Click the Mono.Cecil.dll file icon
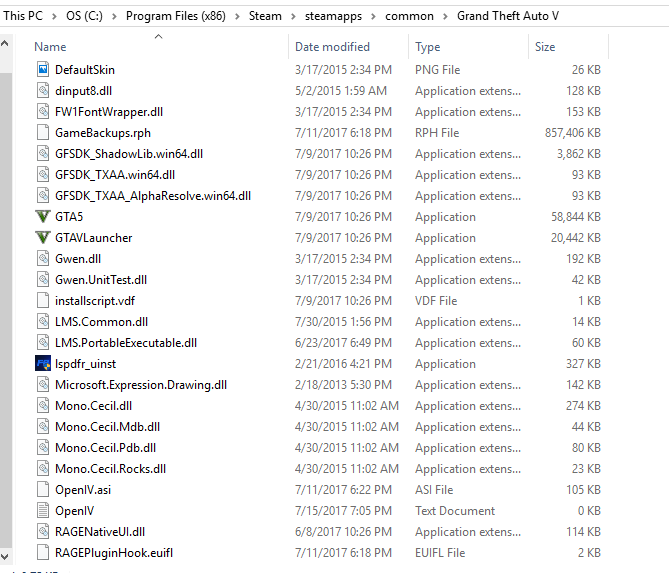 [43, 405]
